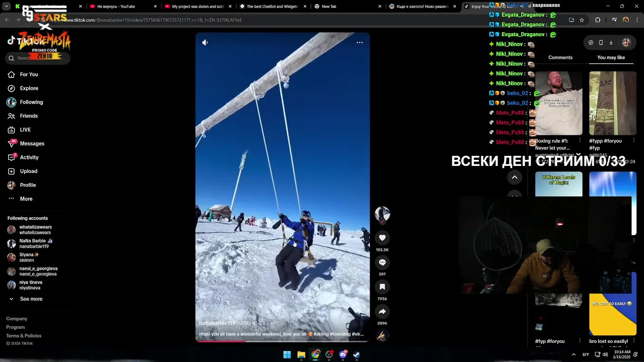Open the taskbar volume control
Screen dimensions: 644x362
tap(605, 354)
